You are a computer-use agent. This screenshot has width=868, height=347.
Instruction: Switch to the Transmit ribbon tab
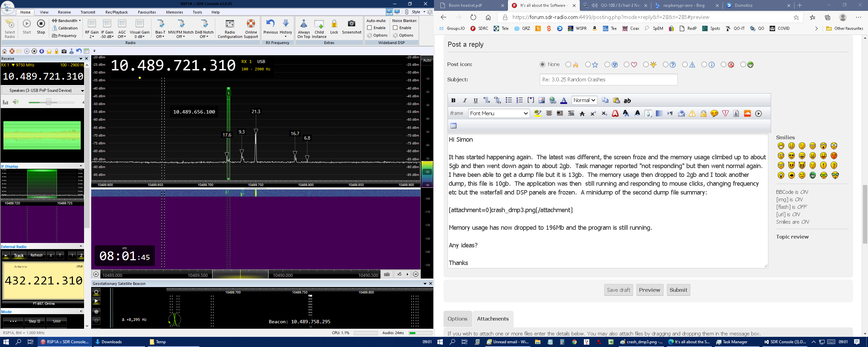[x=88, y=12]
